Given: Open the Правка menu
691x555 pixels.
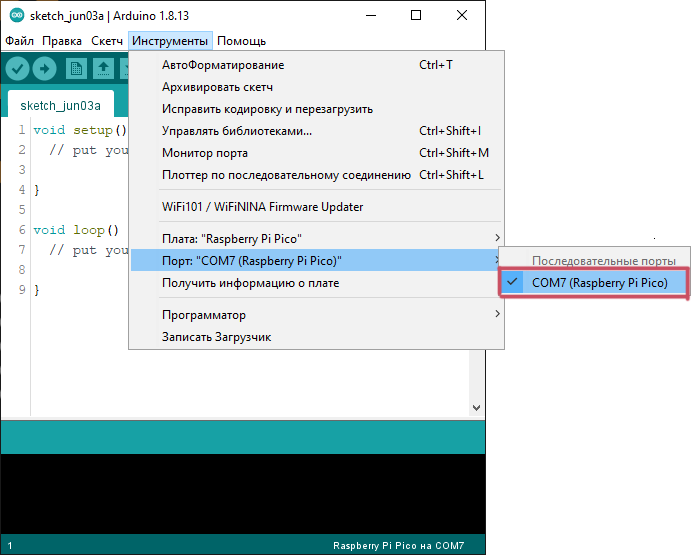Looking at the screenshot, I should 62,41.
